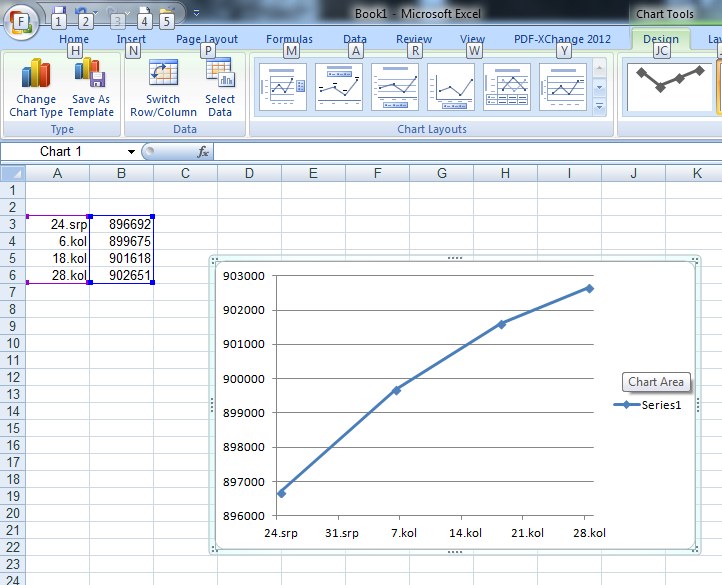This screenshot has height=585, width=722.
Task: Click the insert function fx icon
Action: point(203,152)
